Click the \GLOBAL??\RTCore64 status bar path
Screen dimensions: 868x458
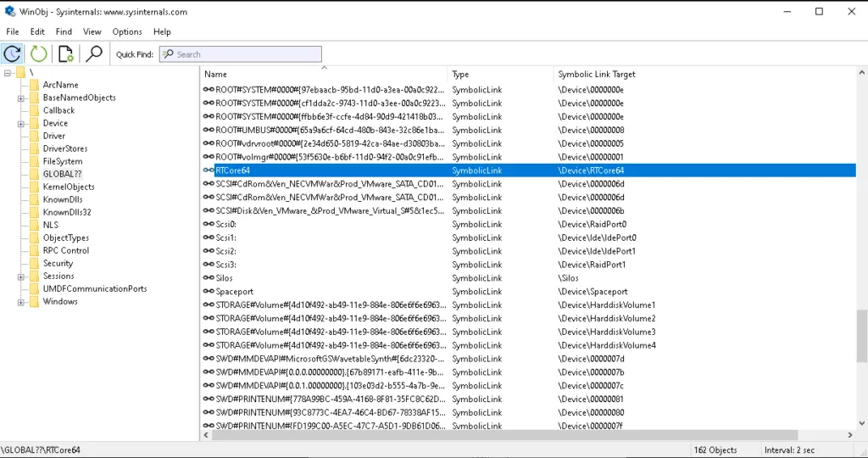tap(41, 450)
